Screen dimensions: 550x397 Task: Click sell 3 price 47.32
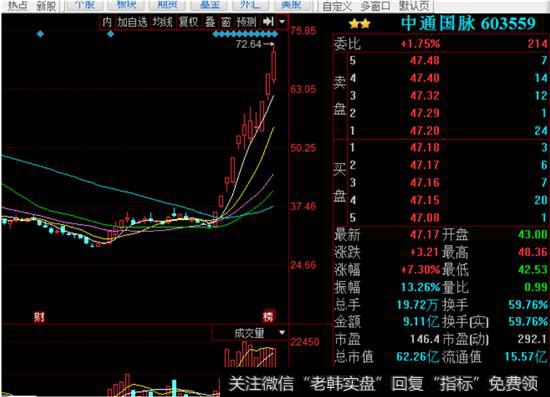(x=424, y=96)
